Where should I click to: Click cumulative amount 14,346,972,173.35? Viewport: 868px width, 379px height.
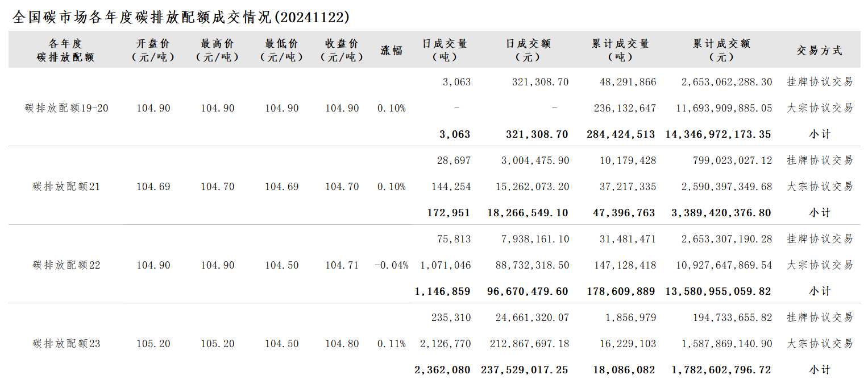point(719,134)
